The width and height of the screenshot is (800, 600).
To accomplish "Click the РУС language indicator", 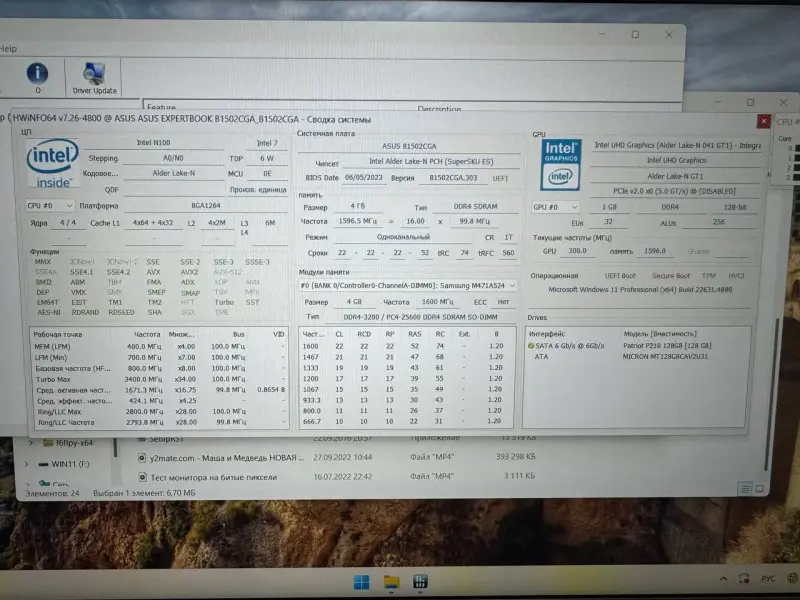I will pos(768,579).
